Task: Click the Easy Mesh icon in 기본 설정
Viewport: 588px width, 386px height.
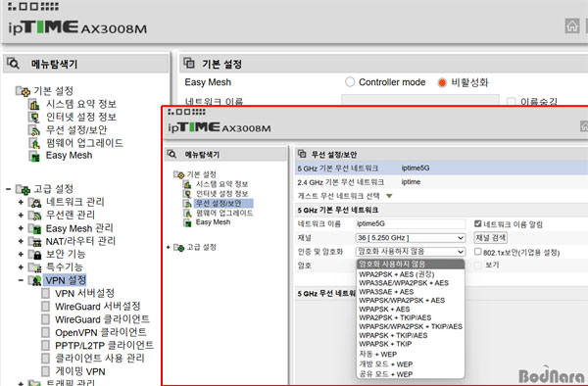Action: pyautogui.click(x=34, y=156)
